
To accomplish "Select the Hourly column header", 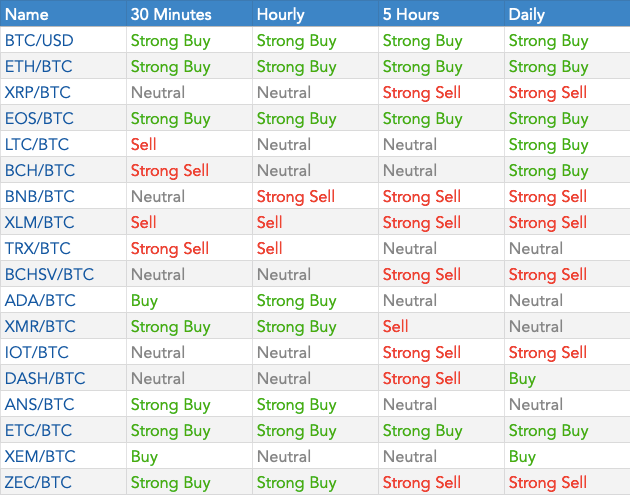I will pos(280,14).
